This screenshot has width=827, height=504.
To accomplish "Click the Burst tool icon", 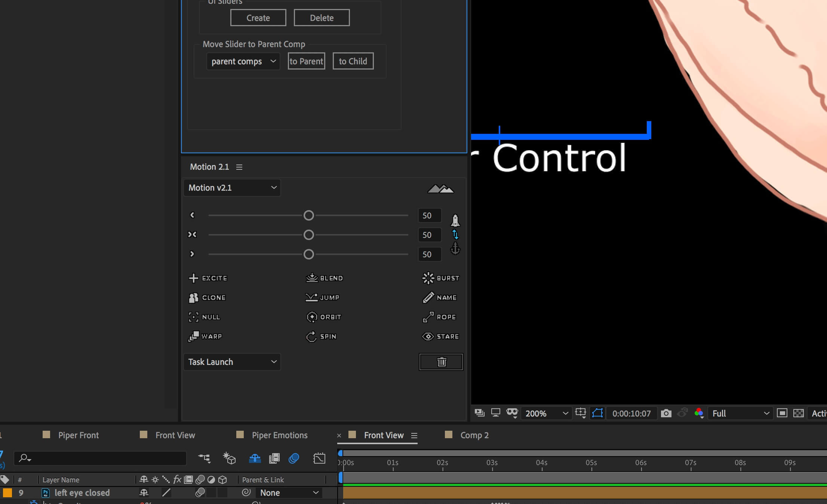I will point(428,278).
